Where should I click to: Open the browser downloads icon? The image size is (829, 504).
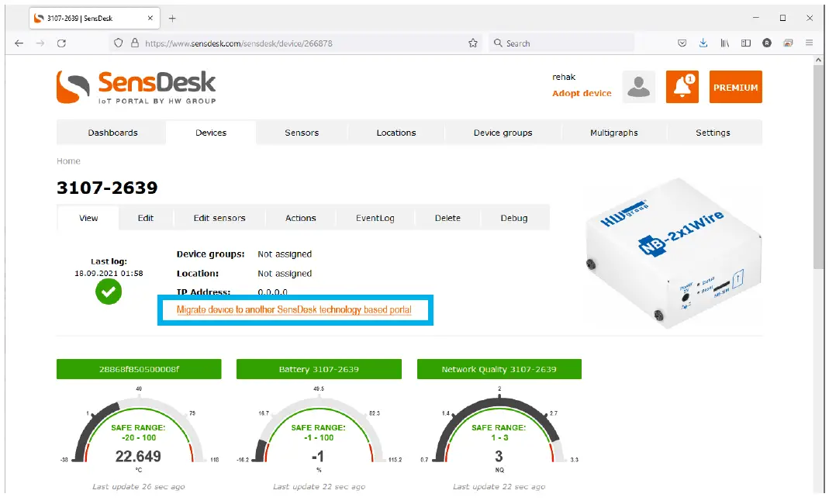coord(703,43)
